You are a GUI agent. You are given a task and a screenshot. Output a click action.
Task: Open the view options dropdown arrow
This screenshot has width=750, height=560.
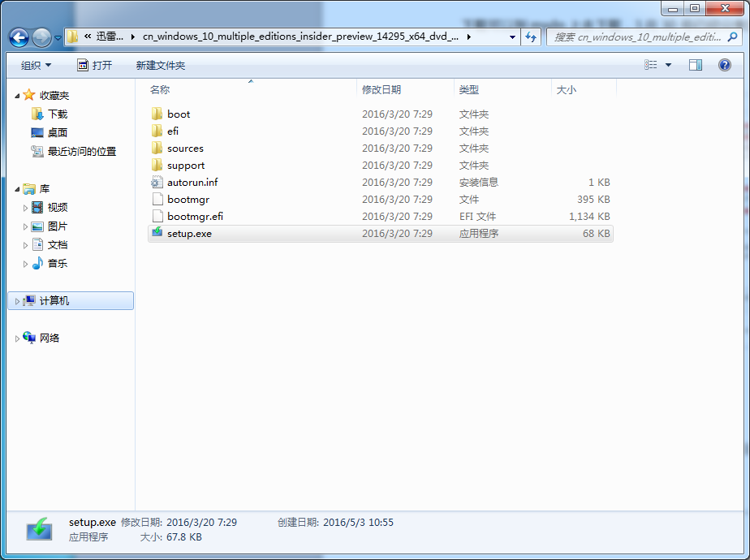coord(668,65)
